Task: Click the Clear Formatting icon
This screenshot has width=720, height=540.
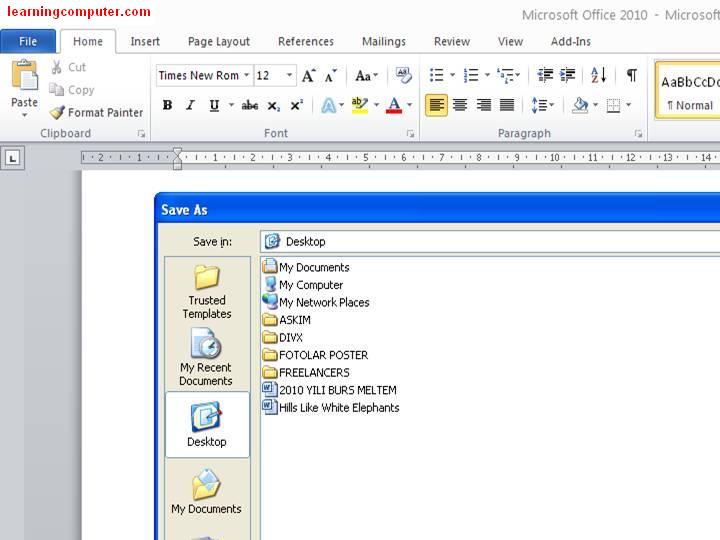Action: pyautogui.click(x=404, y=75)
